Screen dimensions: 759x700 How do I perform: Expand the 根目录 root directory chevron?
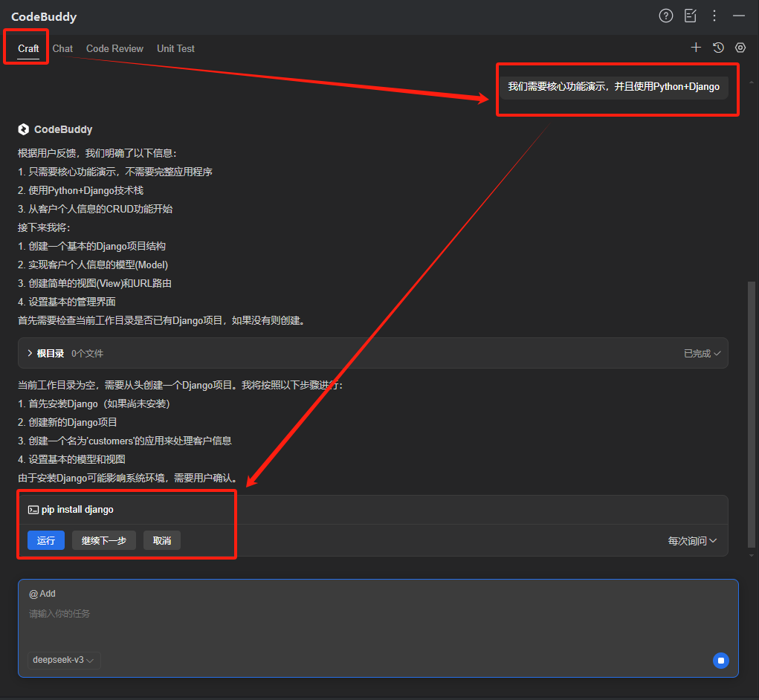pyautogui.click(x=30, y=353)
